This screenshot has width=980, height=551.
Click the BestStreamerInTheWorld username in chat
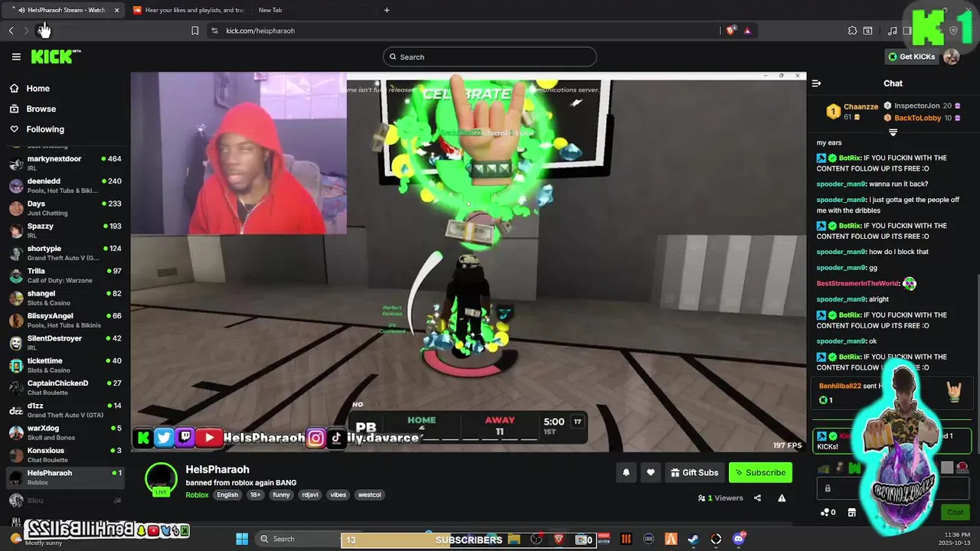(x=857, y=284)
